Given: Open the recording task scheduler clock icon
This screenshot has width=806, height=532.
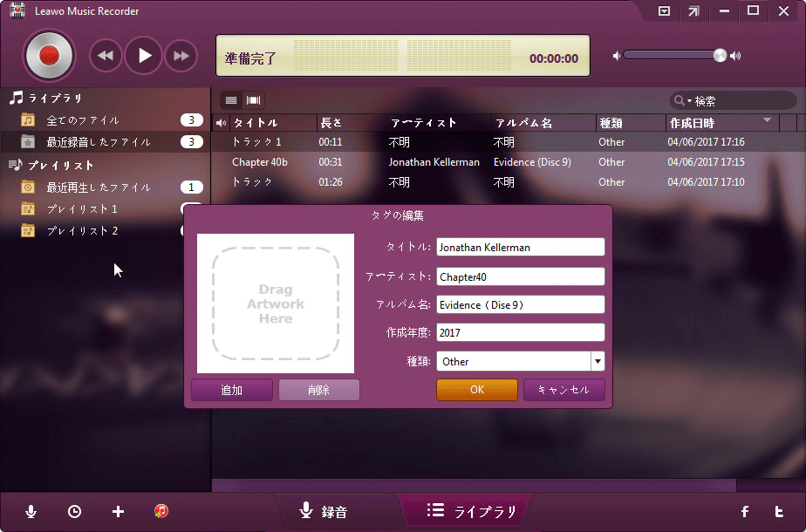Looking at the screenshot, I should [x=74, y=512].
